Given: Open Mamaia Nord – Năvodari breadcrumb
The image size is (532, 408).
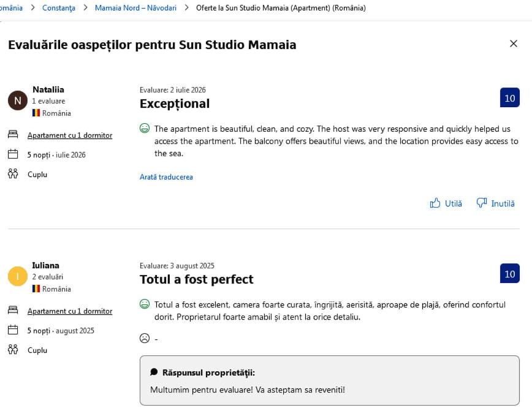Looking at the screenshot, I should coord(135,8).
